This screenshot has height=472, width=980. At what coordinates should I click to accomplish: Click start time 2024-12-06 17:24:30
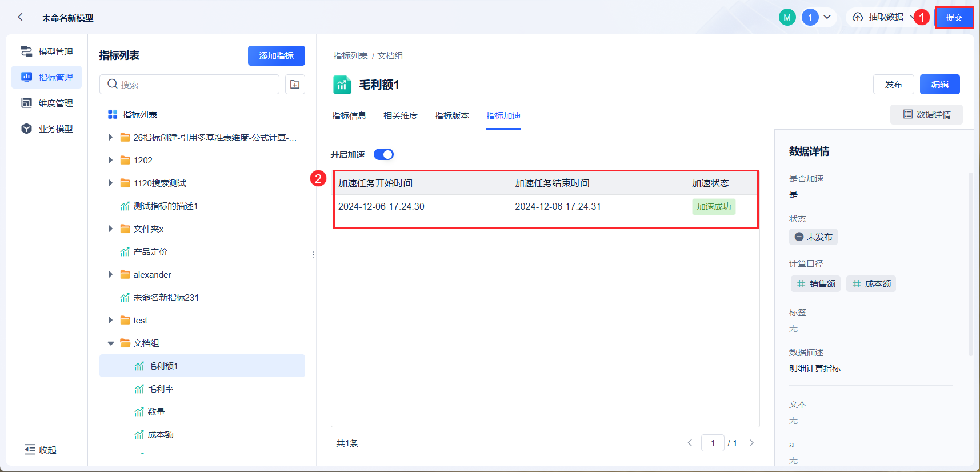pos(381,206)
